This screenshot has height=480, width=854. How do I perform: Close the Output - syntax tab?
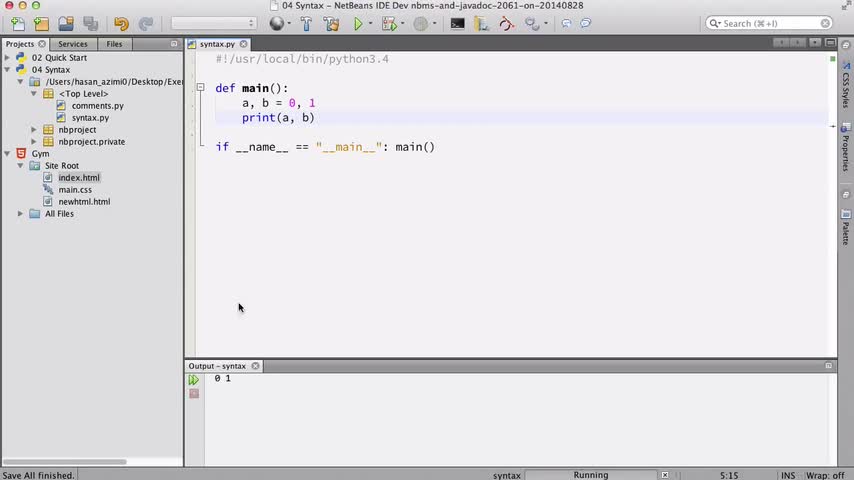tap(255, 366)
